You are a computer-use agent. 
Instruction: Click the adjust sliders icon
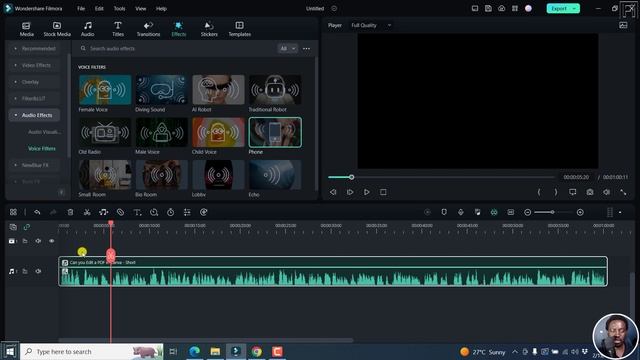pos(187,212)
